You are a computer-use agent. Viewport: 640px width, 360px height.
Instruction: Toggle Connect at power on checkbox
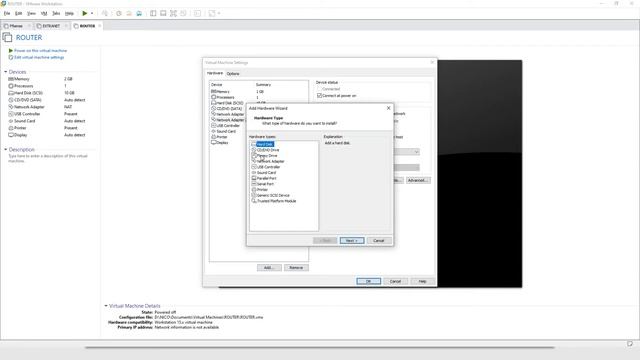click(x=320, y=96)
